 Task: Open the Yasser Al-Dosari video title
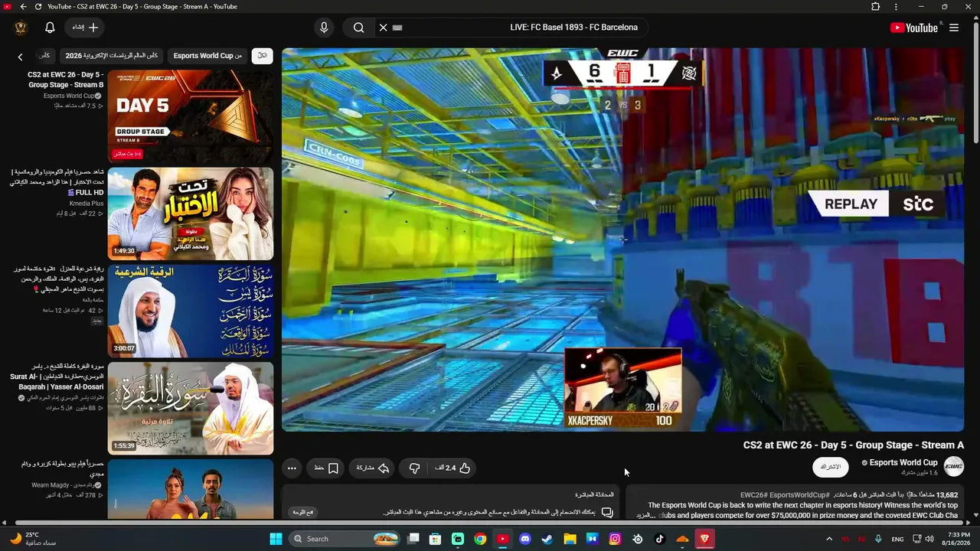pos(58,377)
